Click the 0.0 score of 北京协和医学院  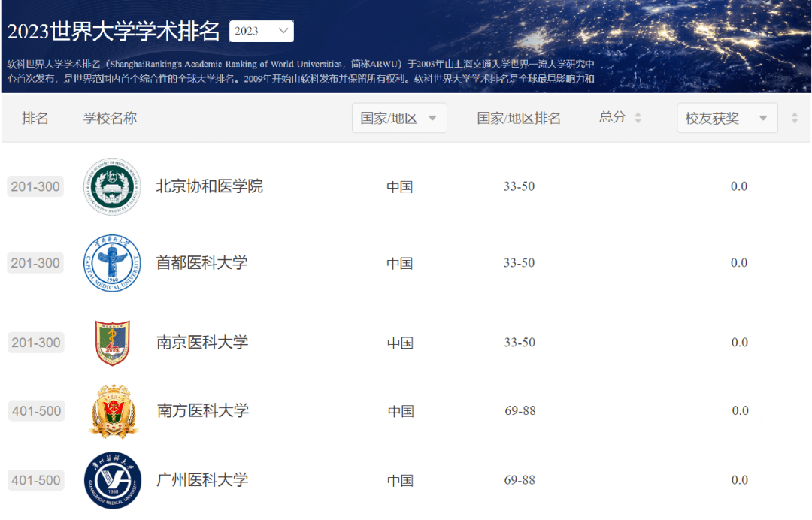pos(739,186)
